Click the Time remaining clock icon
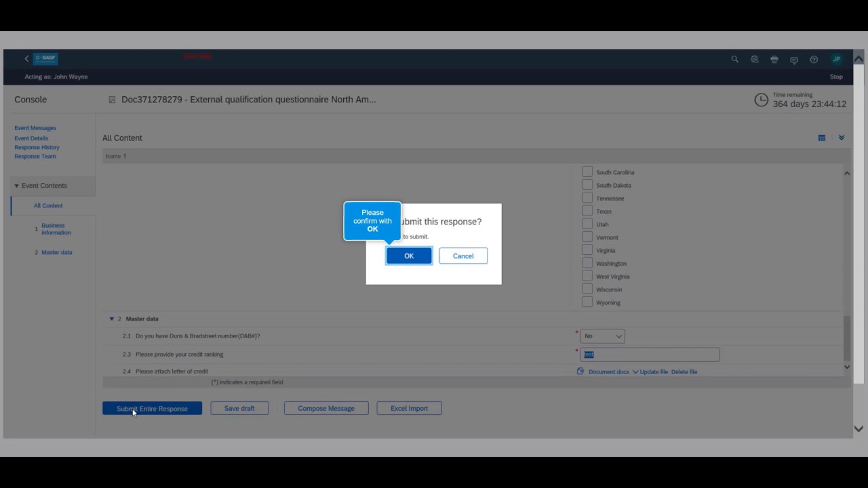Screen dimensions: 868x488 (x=762, y=100)
